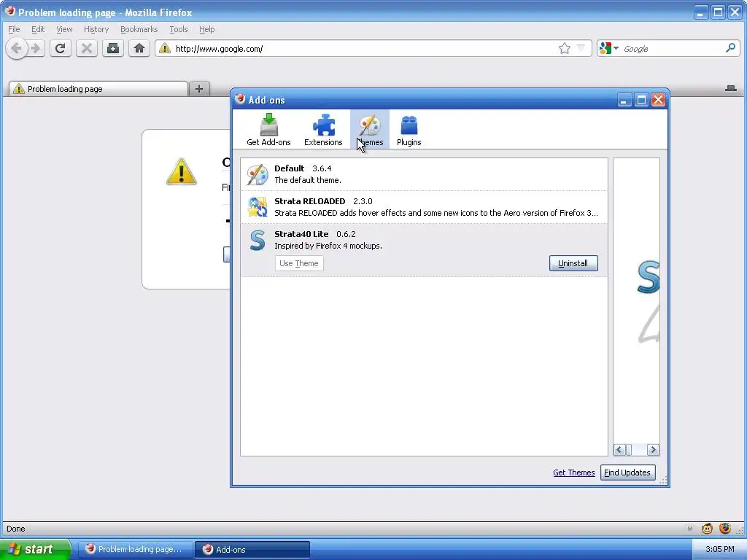Viewport: 747px width, 560px height.
Task: Click the Strata RELOADED theme icon
Action: click(258, 207)
